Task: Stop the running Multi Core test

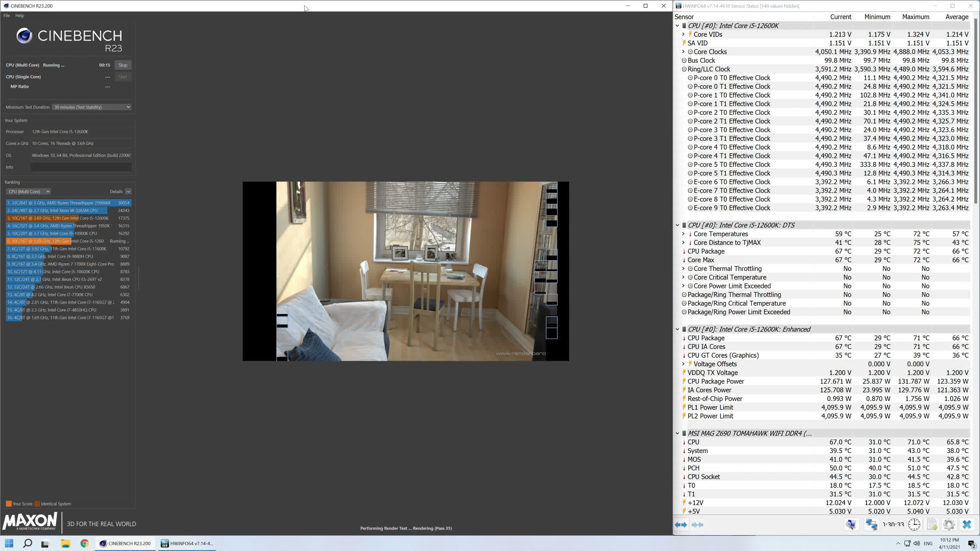Action: (123, 65)
